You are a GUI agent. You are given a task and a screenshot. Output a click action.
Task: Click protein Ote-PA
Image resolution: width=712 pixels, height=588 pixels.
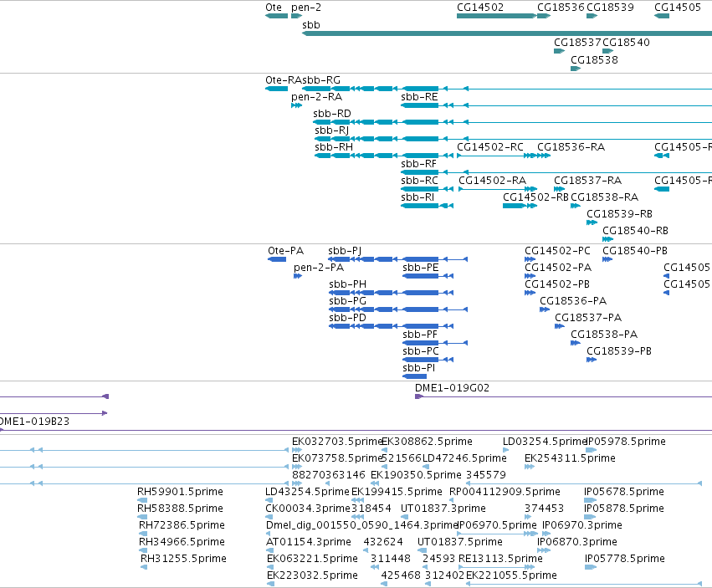tap(277, 259)
